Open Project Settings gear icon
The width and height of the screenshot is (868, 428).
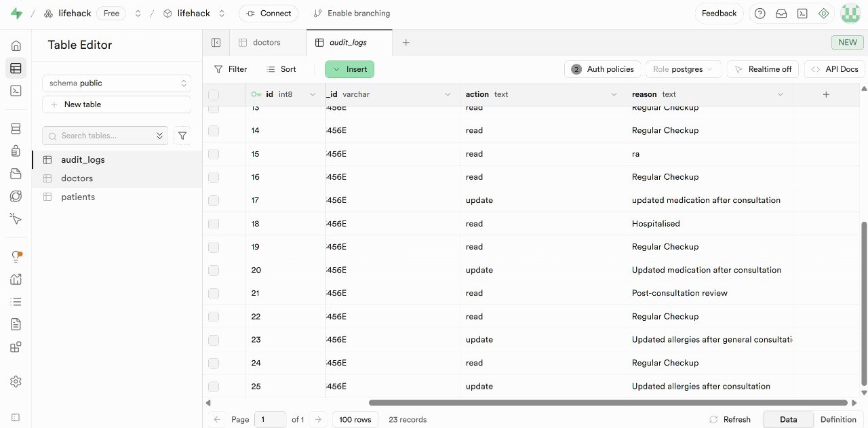(x=16, y=382)
